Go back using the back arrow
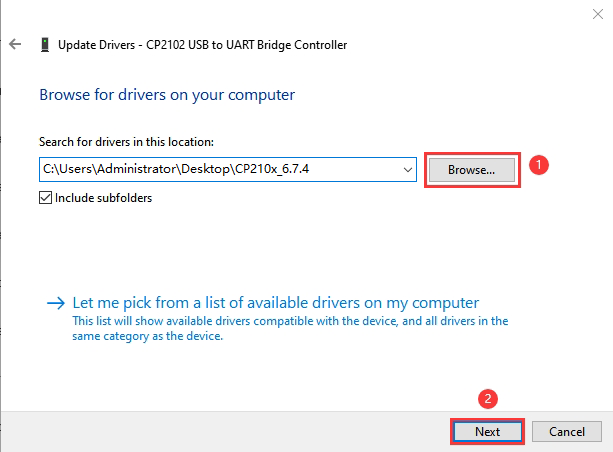613x452 pixels. 15,44
